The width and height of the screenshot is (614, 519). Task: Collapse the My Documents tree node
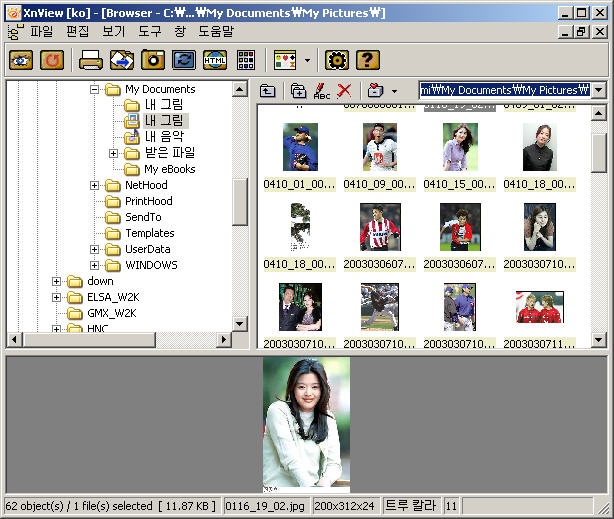[96, 89]
